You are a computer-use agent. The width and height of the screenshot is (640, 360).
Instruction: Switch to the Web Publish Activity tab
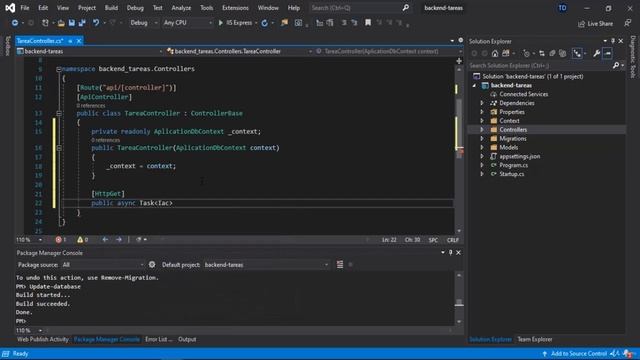coord(43,339)
